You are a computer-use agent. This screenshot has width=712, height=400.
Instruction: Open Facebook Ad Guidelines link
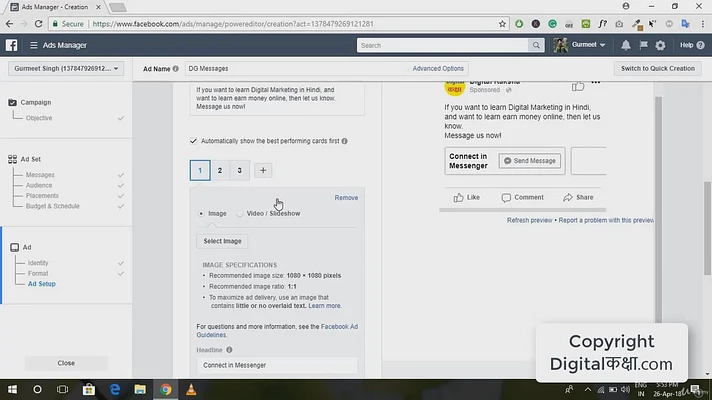(277, 331)
